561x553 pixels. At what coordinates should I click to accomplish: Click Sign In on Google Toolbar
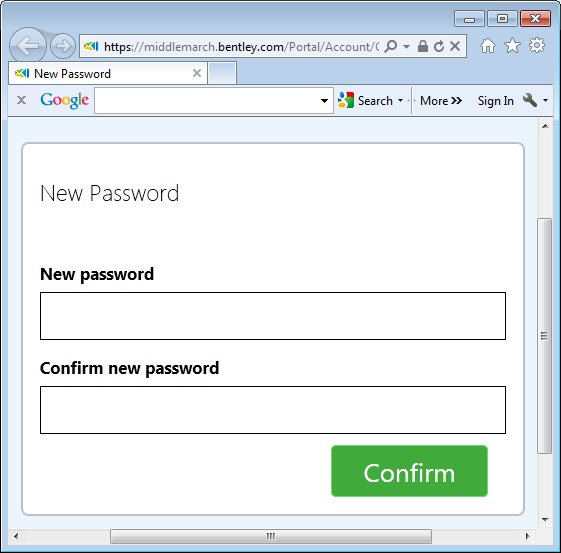coord(496,101)
